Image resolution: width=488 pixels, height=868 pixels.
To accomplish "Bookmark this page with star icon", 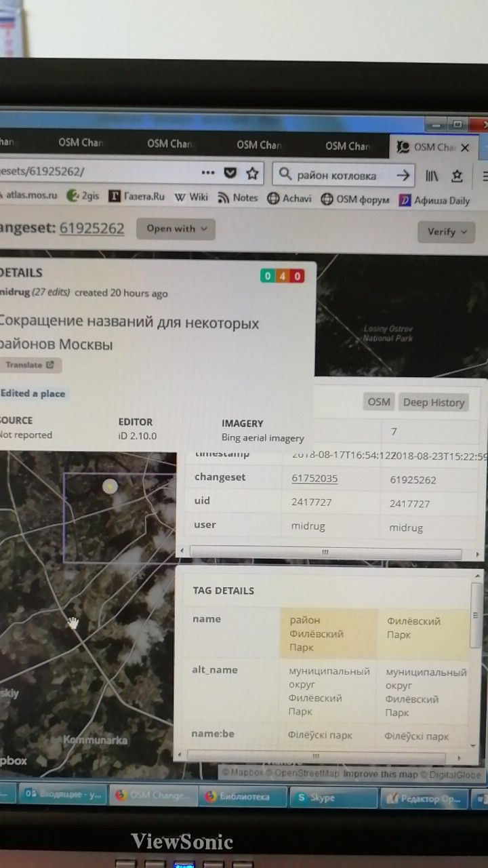I will 252,174.
